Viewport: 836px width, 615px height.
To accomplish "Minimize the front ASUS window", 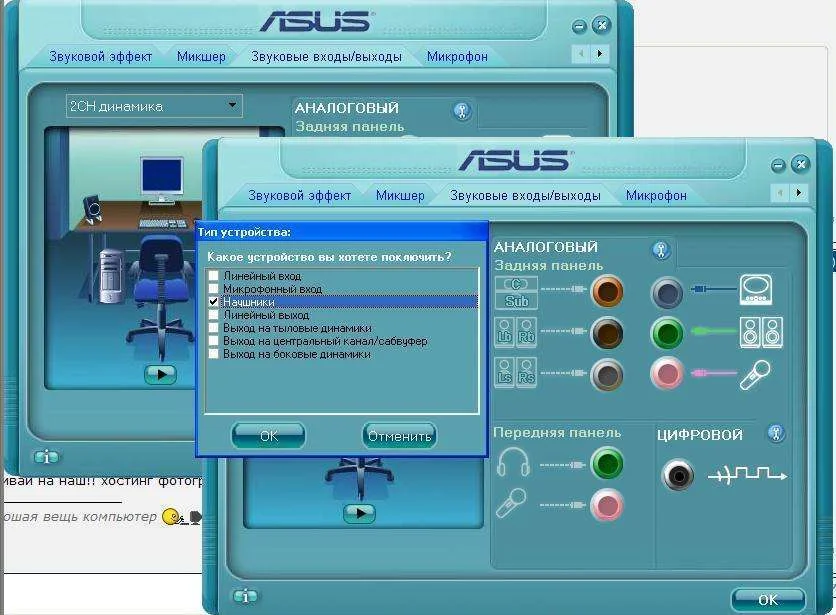I will point(778,166).
